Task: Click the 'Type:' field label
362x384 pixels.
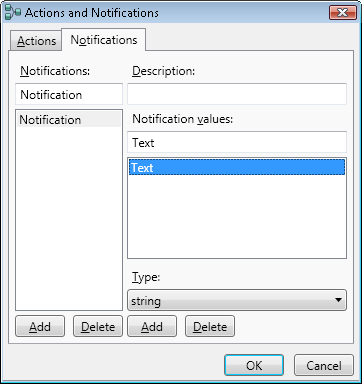Action: click(146, 277)
